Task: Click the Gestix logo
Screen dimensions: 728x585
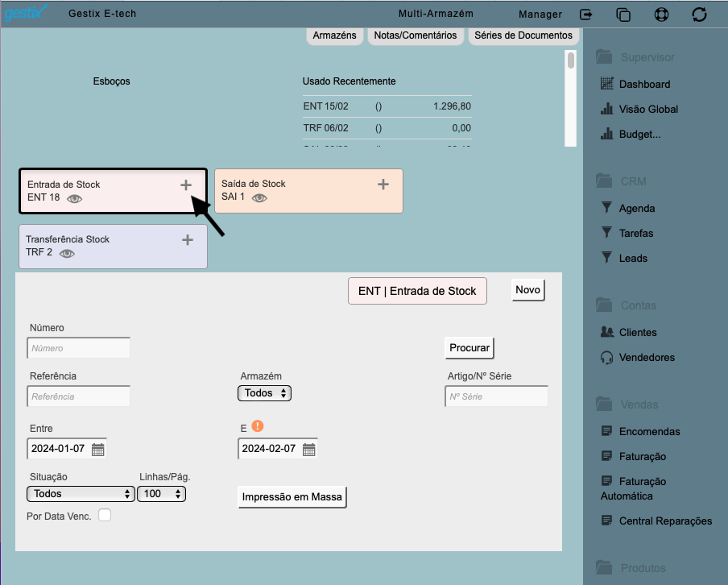Action: coord(25,12)
